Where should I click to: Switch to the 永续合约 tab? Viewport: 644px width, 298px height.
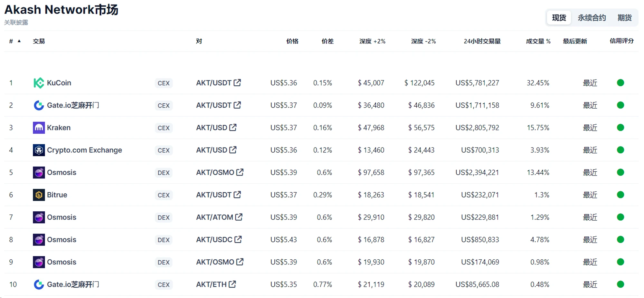(x=592, y=18)
